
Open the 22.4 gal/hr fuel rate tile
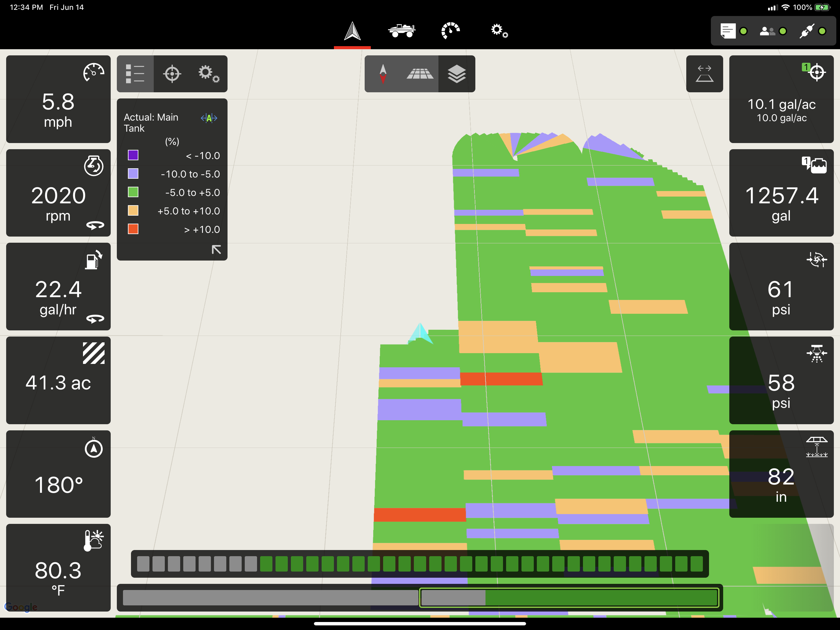point(58,286)
